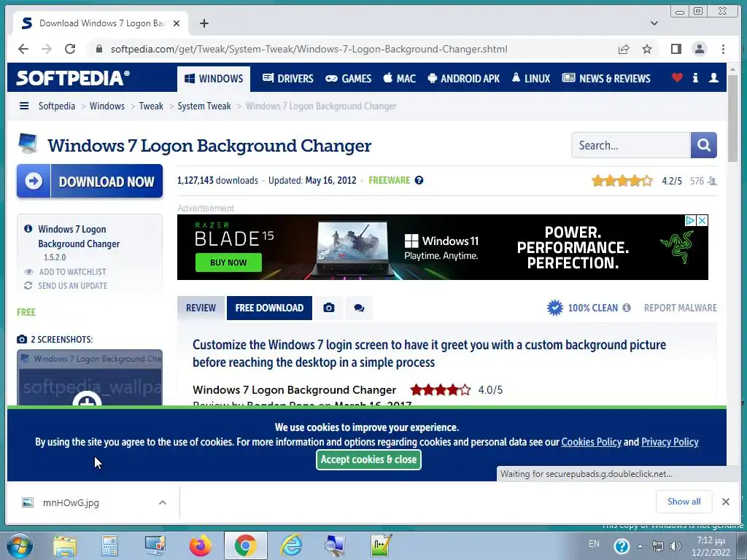The image size is (747, 560).
Task: Click the Download Now button
Action: (x=90, y=181)
